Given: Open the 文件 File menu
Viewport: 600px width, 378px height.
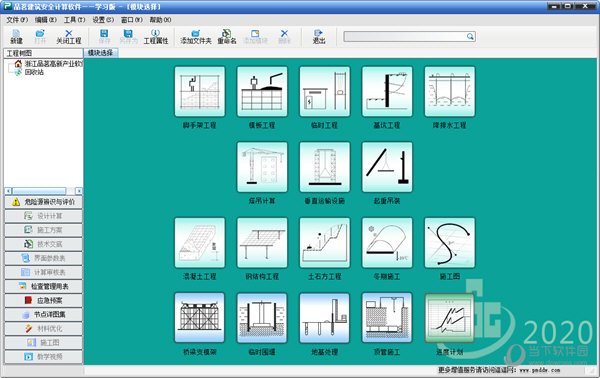Looking at the screenshot, I should click(17, 20).
